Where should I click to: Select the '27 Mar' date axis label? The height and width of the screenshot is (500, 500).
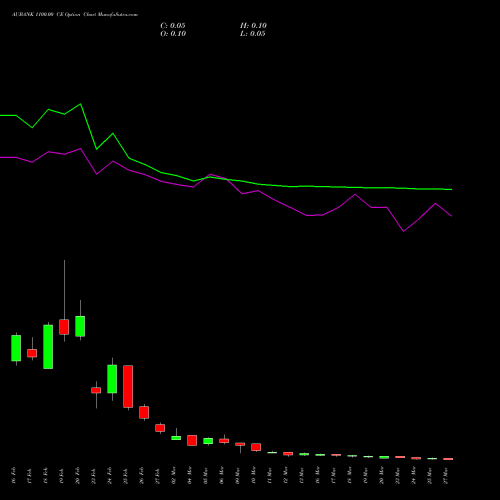pyautogui.click(x=446, y=476)
